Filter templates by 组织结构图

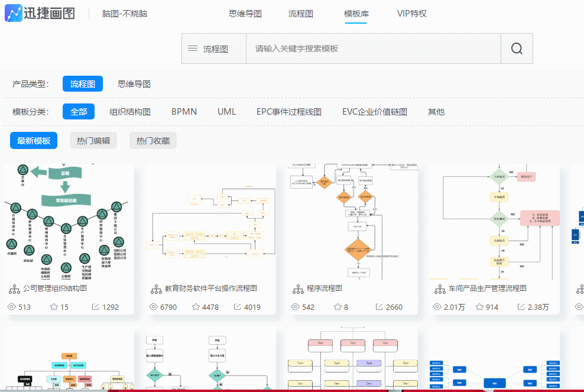coord(130,112)
